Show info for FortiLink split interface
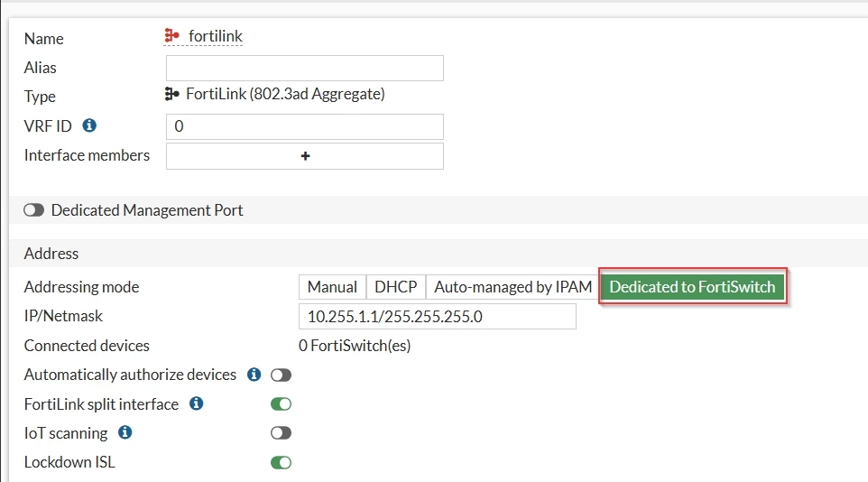Image resolution: width=868 pixels, height=482 pixels. coord(197,403)
